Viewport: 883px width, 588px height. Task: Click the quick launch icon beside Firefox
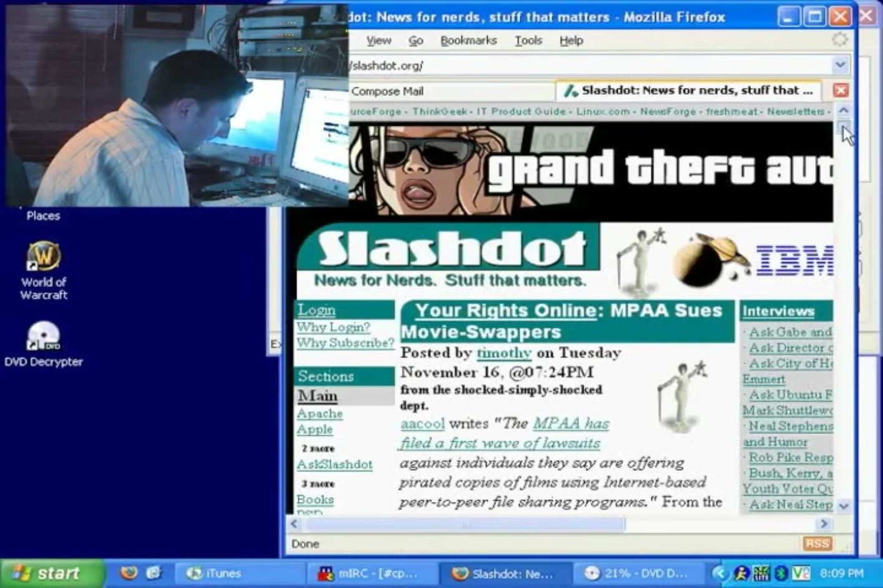[x=154, y=573]
